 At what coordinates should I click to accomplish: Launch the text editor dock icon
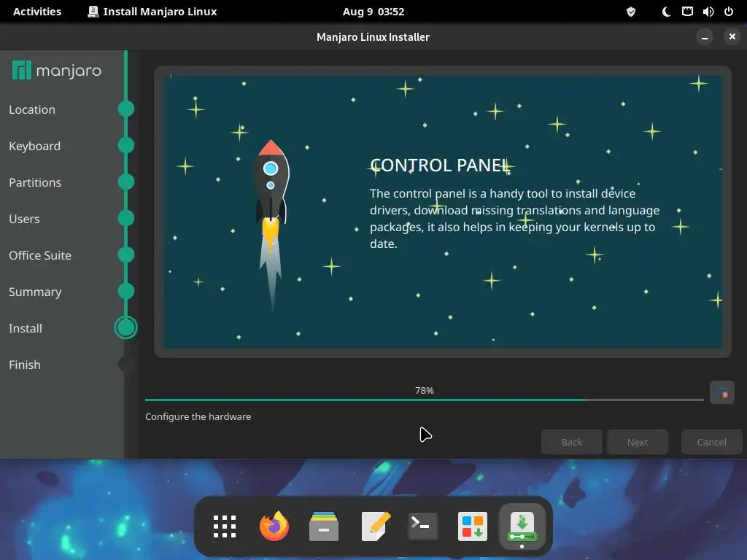(x=376, y=526)
